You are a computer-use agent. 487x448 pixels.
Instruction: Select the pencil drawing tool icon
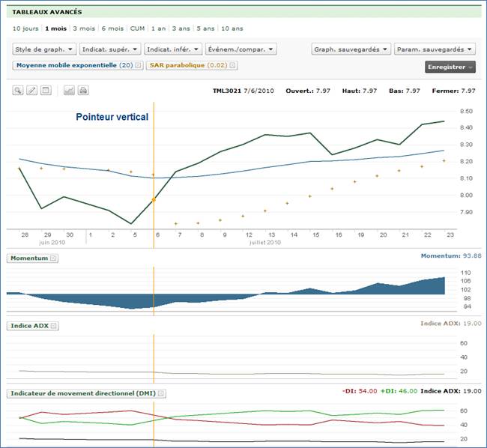pyautogui.click(x=31, y=91)
